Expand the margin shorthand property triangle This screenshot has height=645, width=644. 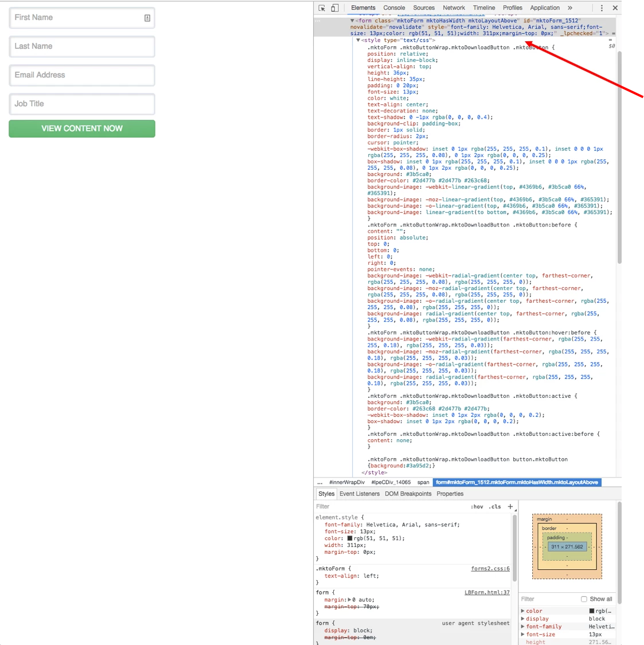click(349, 600)
